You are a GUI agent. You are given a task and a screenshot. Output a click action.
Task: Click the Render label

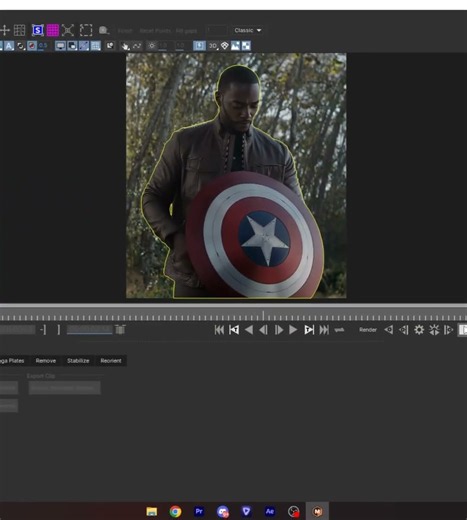(x=368, y=330)
